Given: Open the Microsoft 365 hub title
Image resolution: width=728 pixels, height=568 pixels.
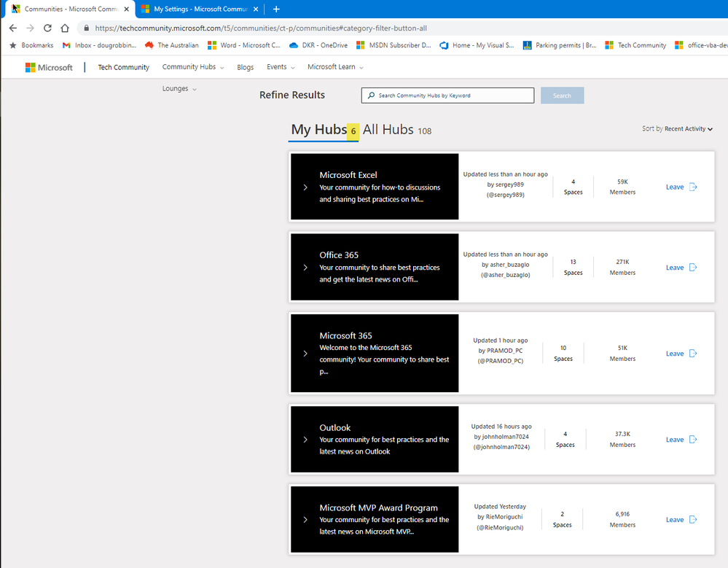Looking at the screenshot, I should (346, 335).
